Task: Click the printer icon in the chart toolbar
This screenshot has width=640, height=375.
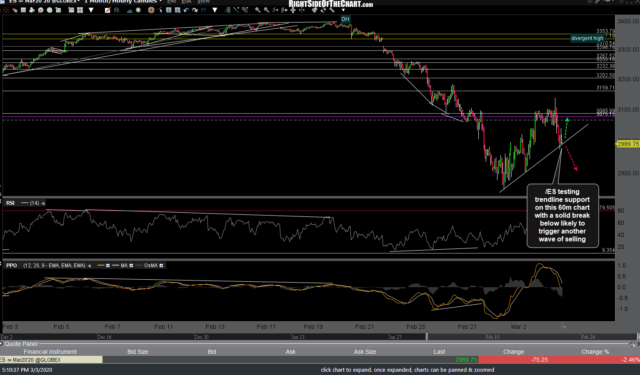Action: (x=32, y=10)
